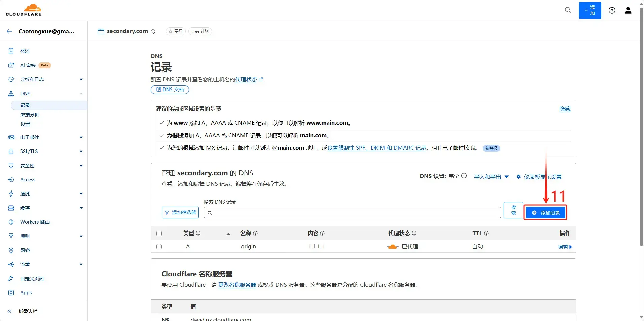The image size is (644, 321).
Task: Check the origin A record checkbox
Action: pos(159,247)
